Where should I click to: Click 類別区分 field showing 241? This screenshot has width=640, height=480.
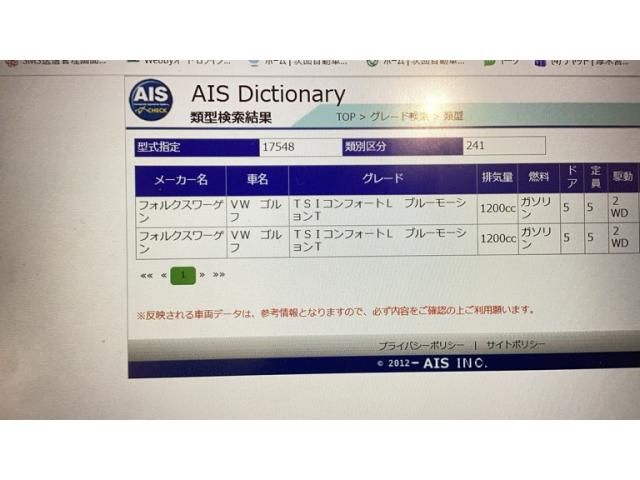[504, 146]
